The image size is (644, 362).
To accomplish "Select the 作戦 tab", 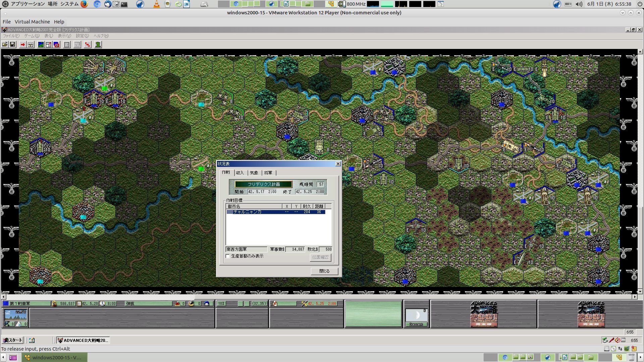I will (226, 172).
